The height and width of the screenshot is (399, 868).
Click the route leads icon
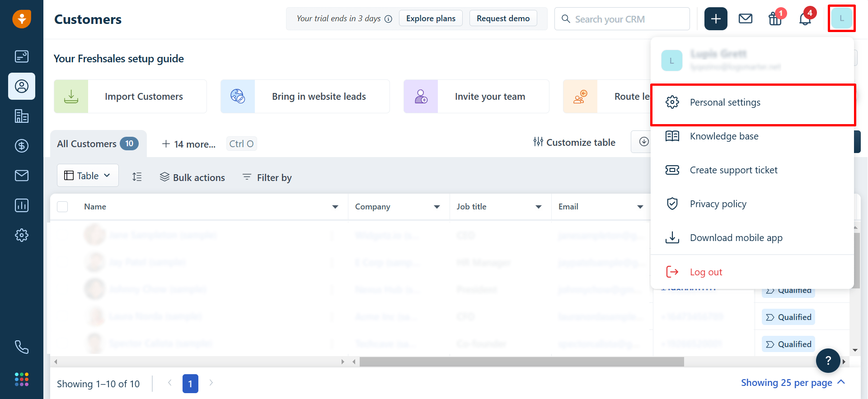pos(580,96)
